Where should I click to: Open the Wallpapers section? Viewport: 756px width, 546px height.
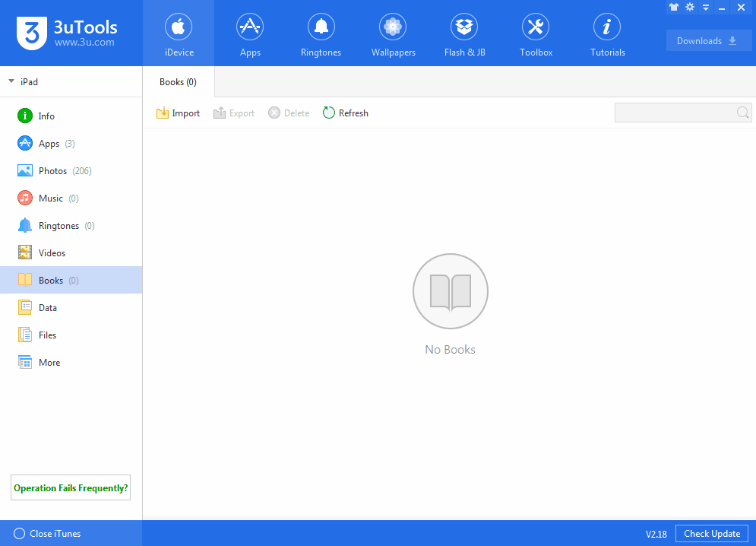coord(393,33)
